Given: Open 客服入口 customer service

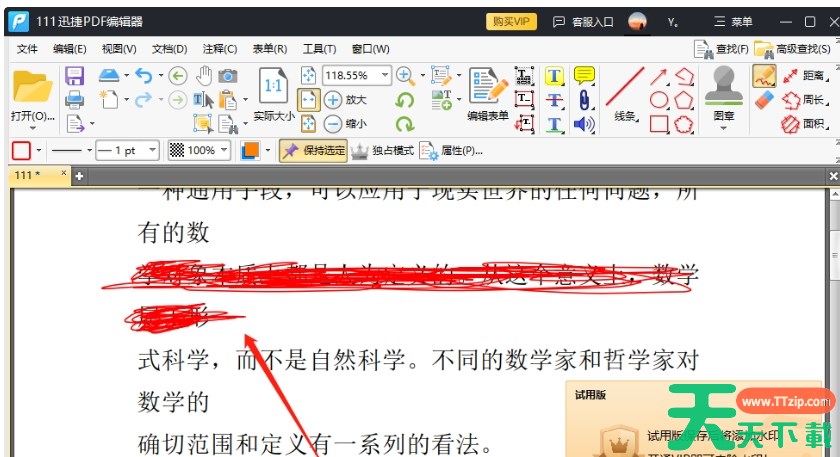Looking at the screenshot, I should [x=583, y=21].
